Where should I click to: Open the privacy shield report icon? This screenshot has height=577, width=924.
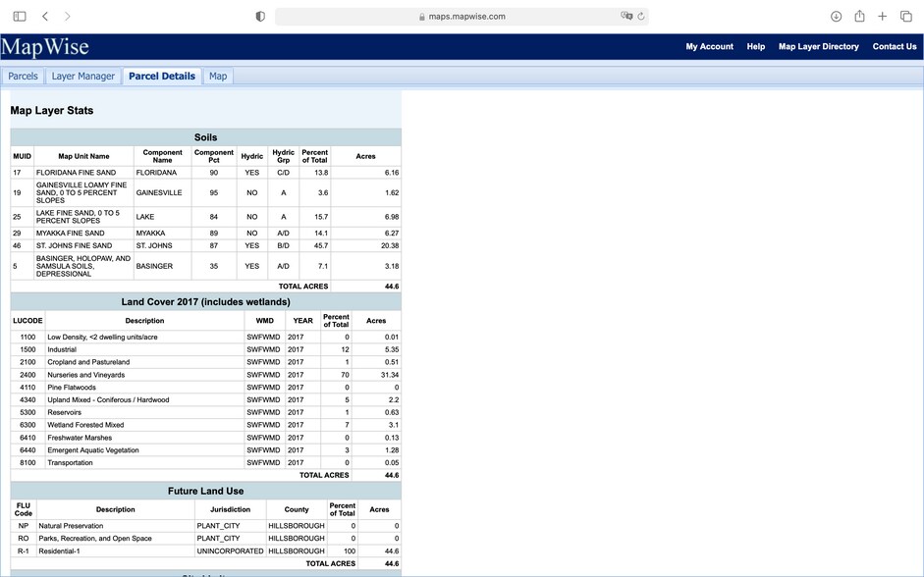click(x=260, y=17)
